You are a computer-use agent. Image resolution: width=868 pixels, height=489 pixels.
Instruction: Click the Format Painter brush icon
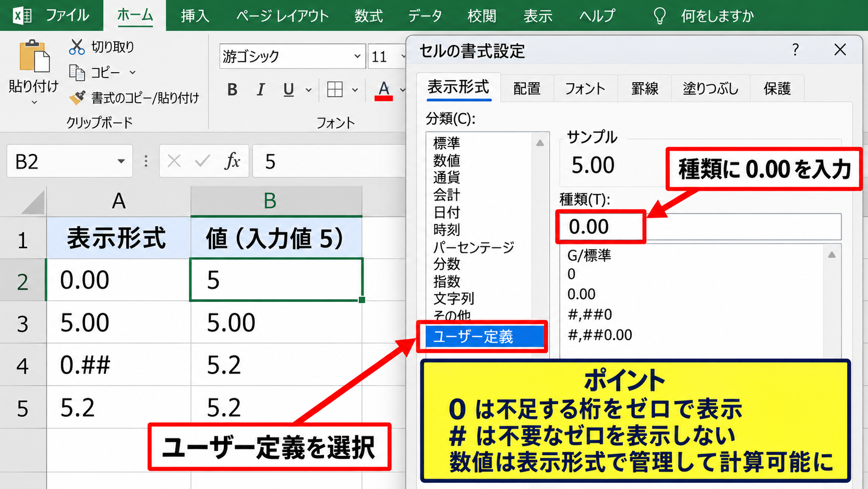pos(77,97)
